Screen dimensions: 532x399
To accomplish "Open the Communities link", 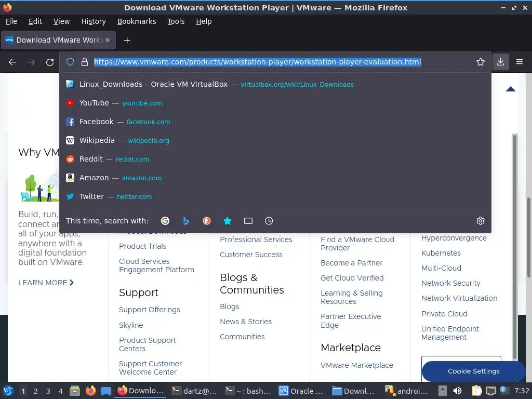I will 242,337.
